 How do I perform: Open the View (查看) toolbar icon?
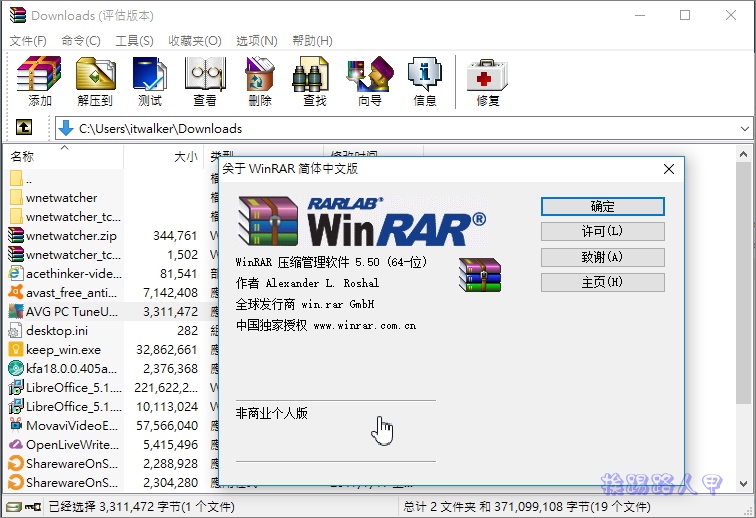point(205,74)
